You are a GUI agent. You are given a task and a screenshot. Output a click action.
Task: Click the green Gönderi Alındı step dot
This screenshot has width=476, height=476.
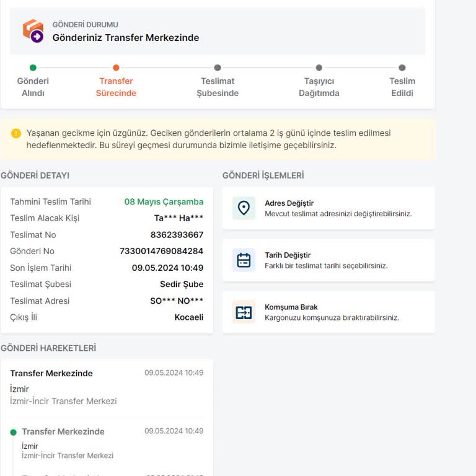coord(33,68)
